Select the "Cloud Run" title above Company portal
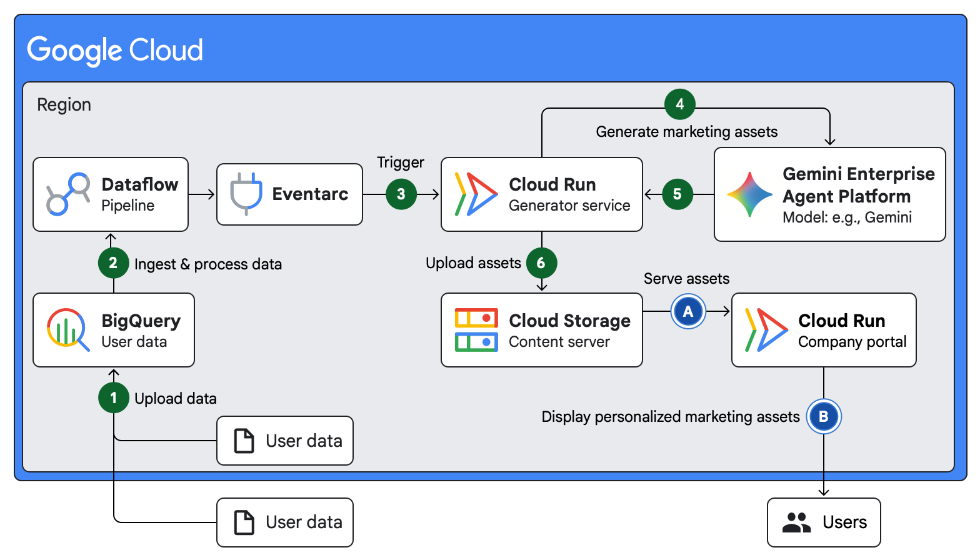 tap(842, 321)
